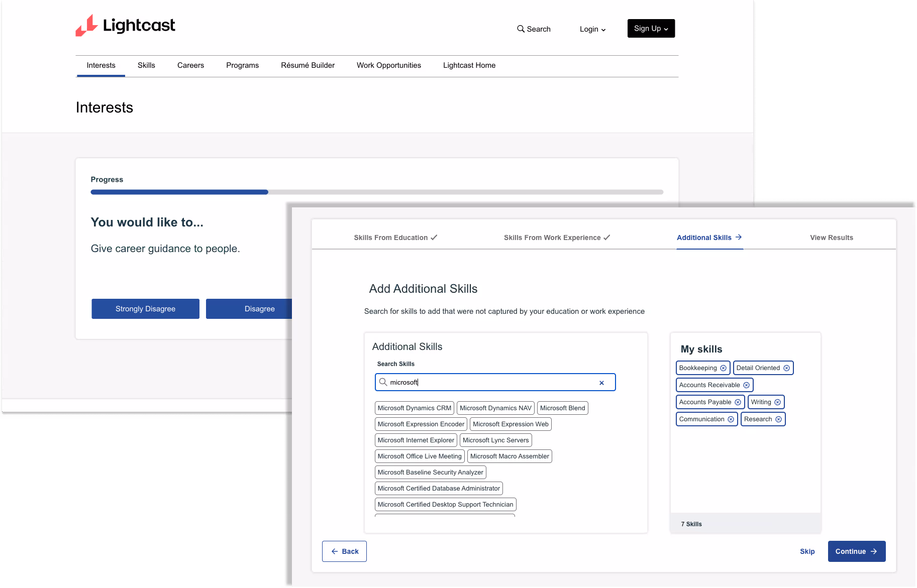Choose the Disagree answer
The image size is (917, 588).
click(x=249, y=309)
